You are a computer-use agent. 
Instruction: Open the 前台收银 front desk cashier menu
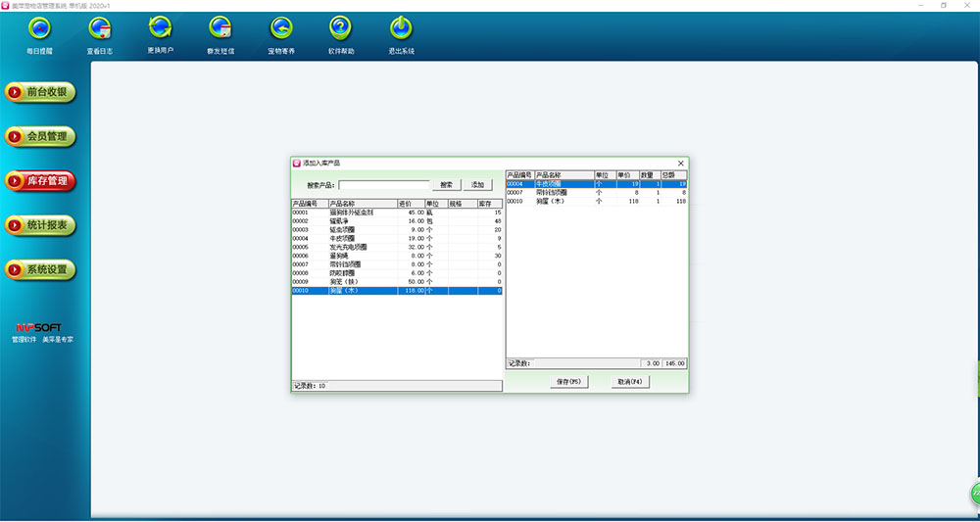40,92
